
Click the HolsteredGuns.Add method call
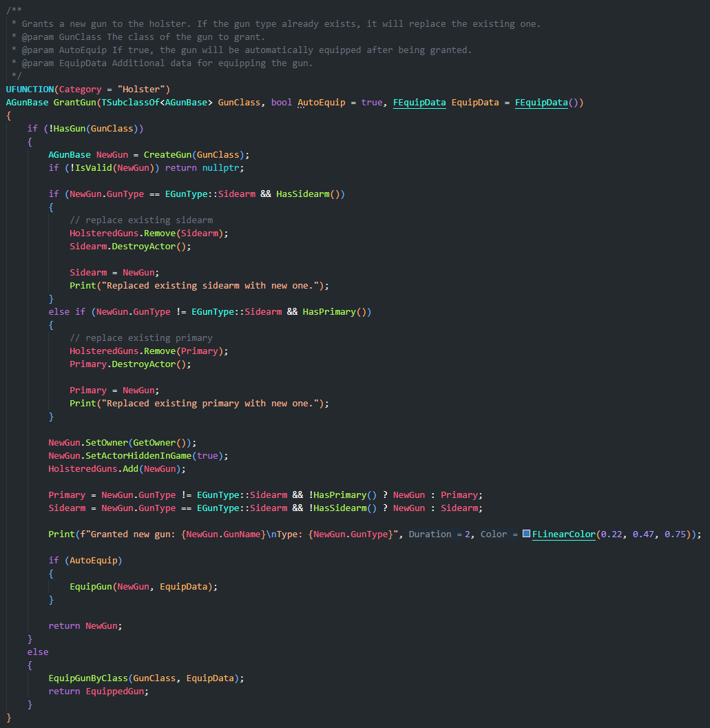117,468
